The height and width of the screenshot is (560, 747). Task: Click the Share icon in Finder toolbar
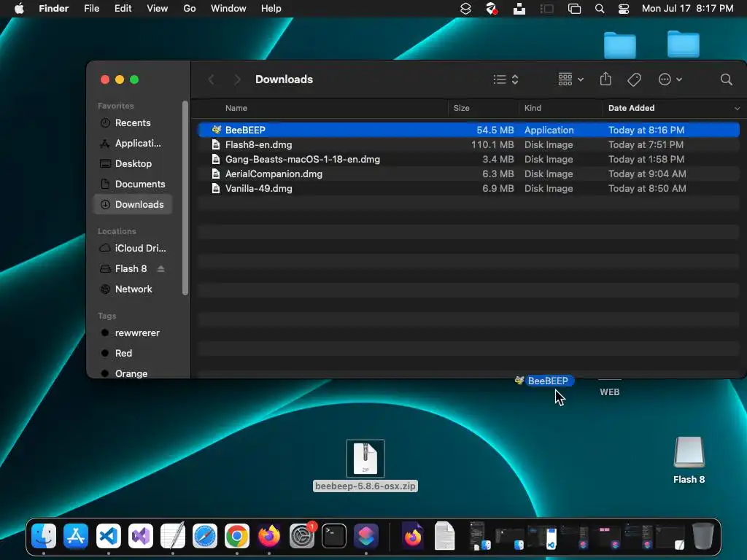(605, 79)
